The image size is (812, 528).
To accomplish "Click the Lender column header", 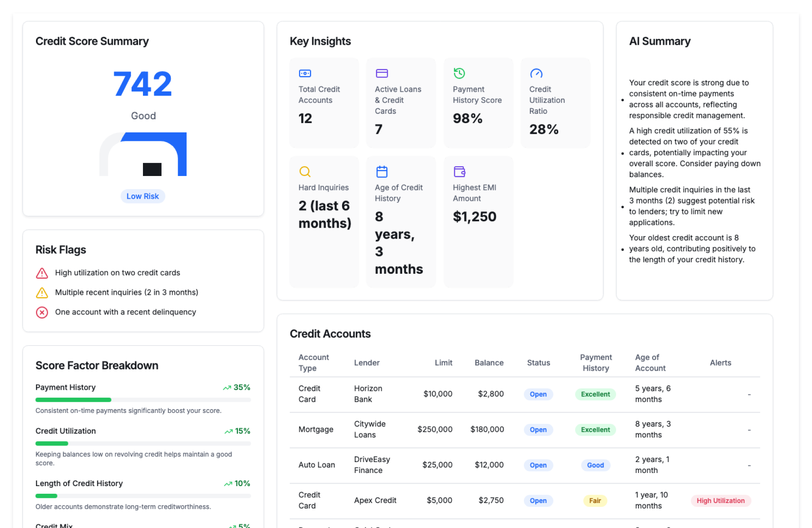I will point(367,363).
